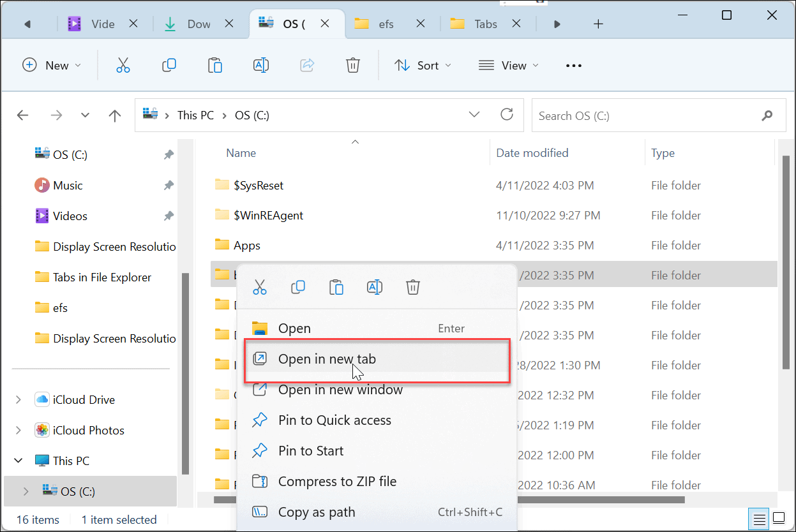Expand the iCloud Drive tree node

(19, 400)
